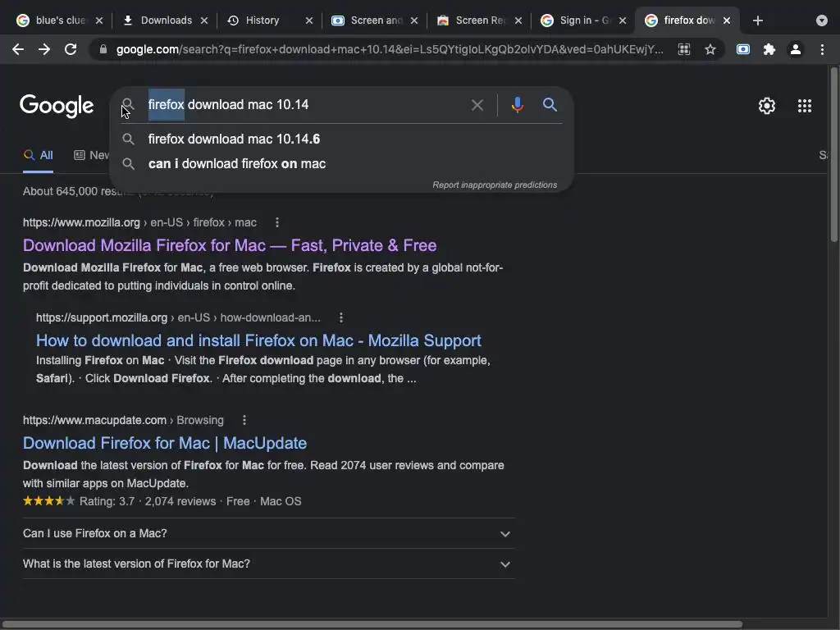
Task: Choose suggestion can i download firefox on mac
Action: click(341, 164)
